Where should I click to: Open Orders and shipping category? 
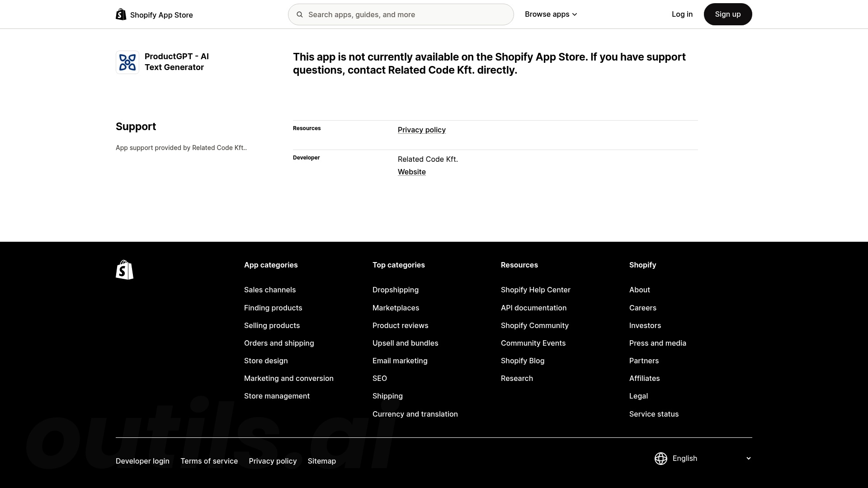279,343
